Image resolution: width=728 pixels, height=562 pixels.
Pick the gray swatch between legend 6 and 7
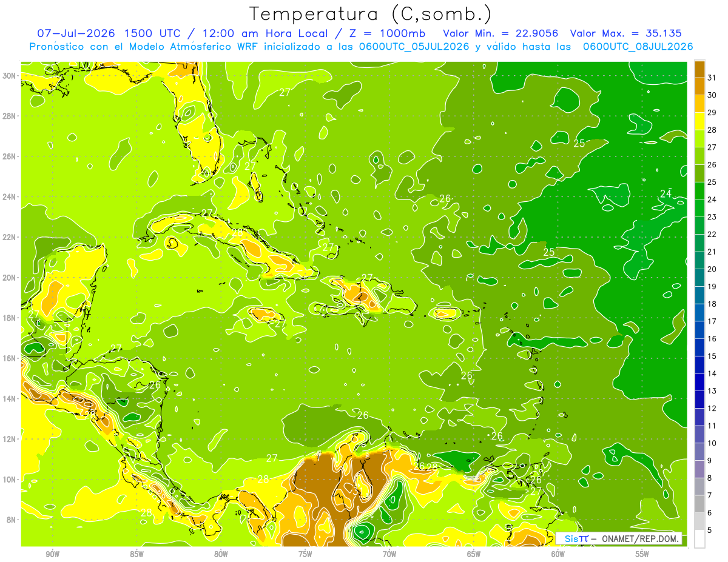coord(699,504)
